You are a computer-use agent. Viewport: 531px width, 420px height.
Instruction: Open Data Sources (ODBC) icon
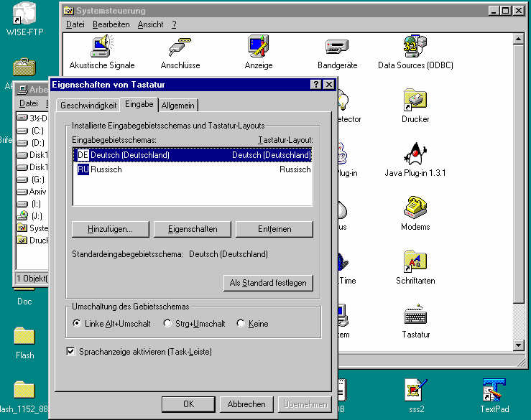(415, 47)
